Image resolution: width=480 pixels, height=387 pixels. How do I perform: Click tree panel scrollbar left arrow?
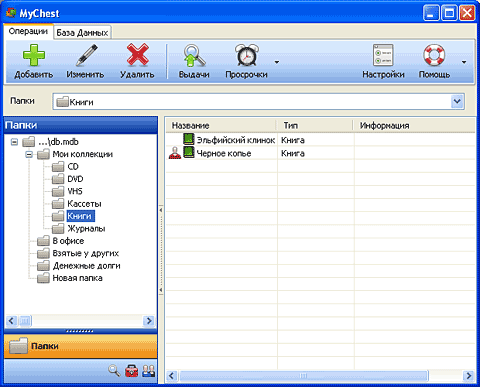point(11,321)
